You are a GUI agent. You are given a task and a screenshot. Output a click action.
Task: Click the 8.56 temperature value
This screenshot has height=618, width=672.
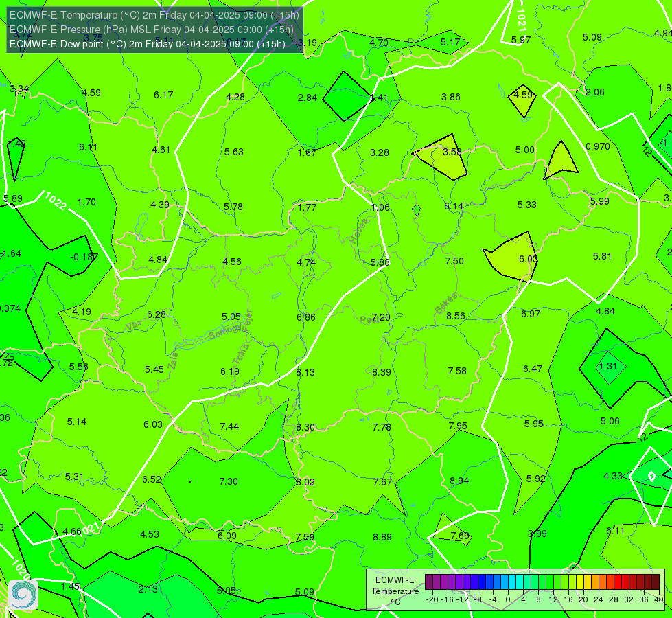click(x=456, y=316)
